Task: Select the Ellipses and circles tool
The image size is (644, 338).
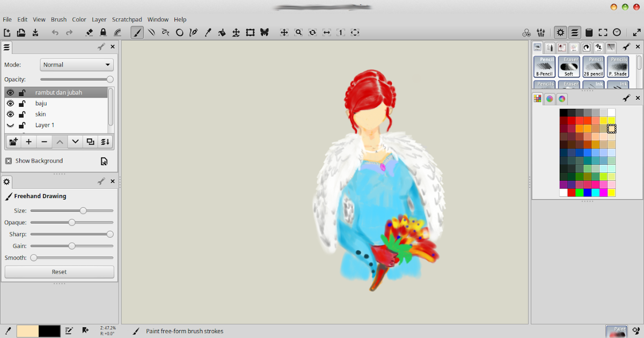Action: tap(180, 32)
